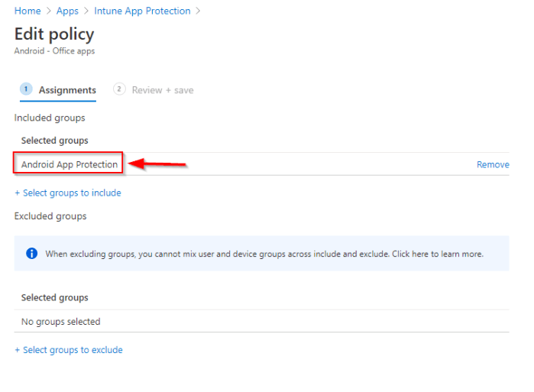Click Select groups to include

(x=67, y=193)
